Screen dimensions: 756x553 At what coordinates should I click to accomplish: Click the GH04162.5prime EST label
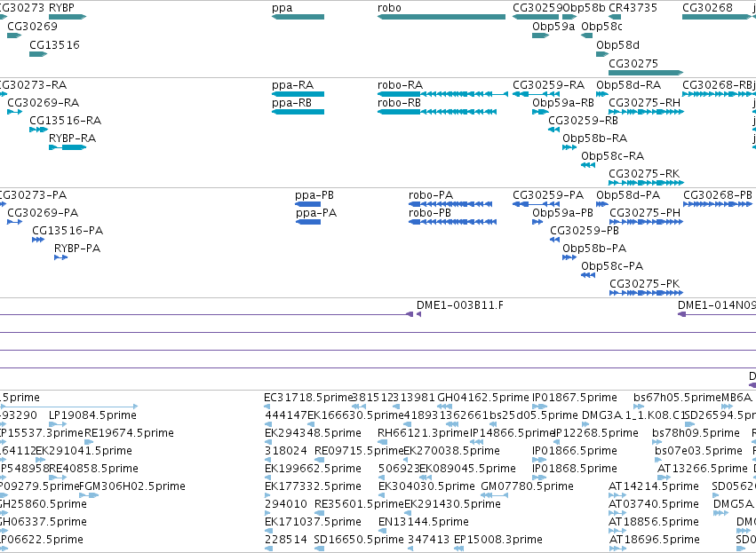[x=483, y=398]
